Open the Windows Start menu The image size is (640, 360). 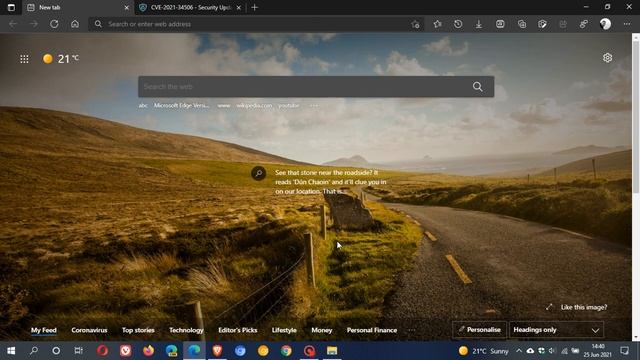[x=11, y=351]
